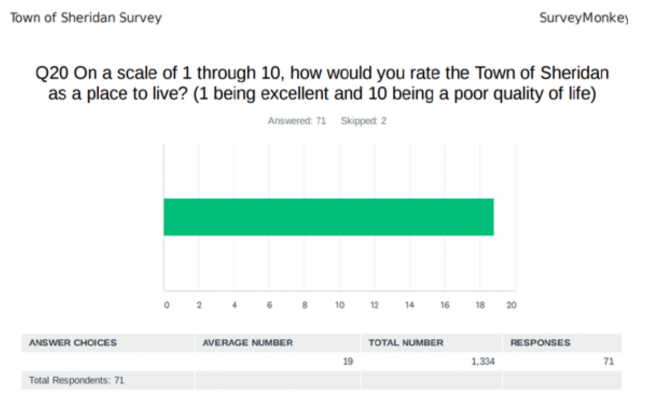Click axis label 20
The image size is (647, 400).
(511, 305)
